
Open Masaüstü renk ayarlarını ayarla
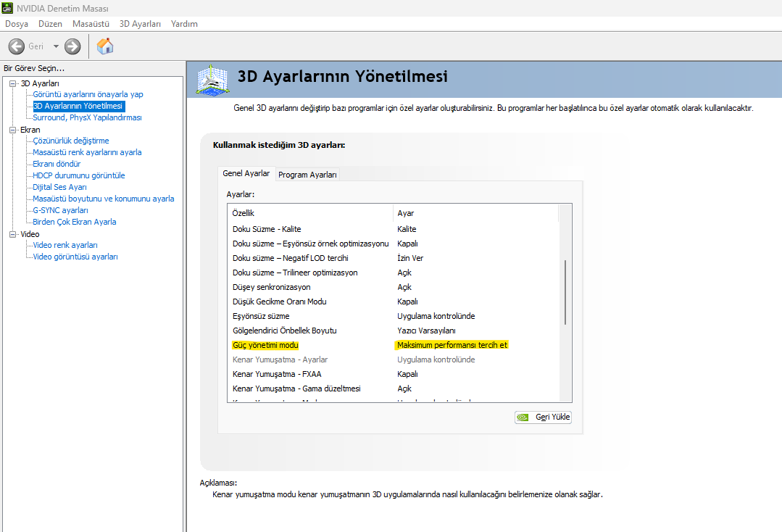click(x=87, y=152)
